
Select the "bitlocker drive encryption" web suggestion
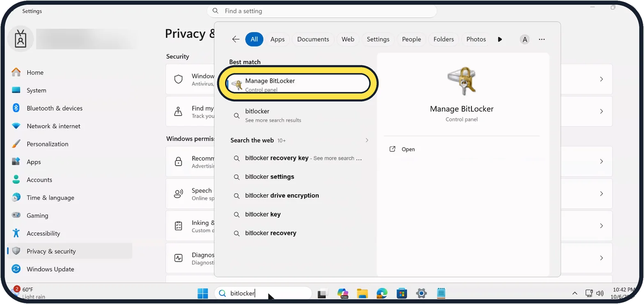coord(298,196)
